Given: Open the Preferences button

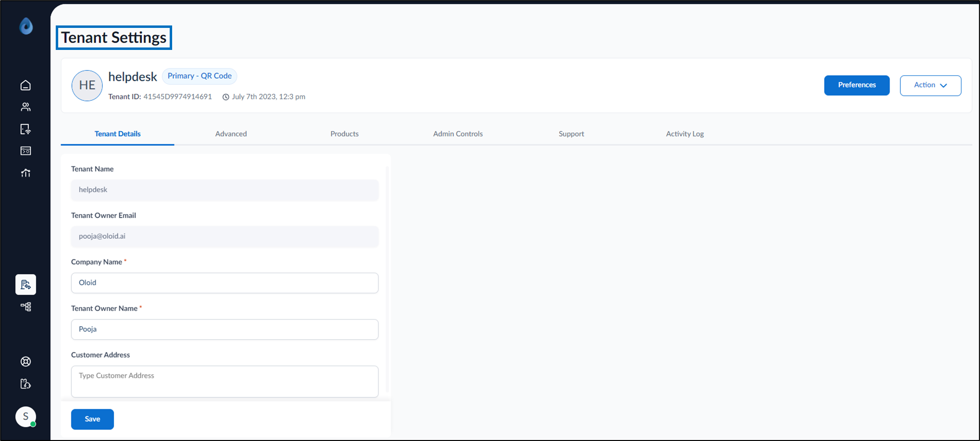Looking at the screenshot, I should (x=857, y=85).
